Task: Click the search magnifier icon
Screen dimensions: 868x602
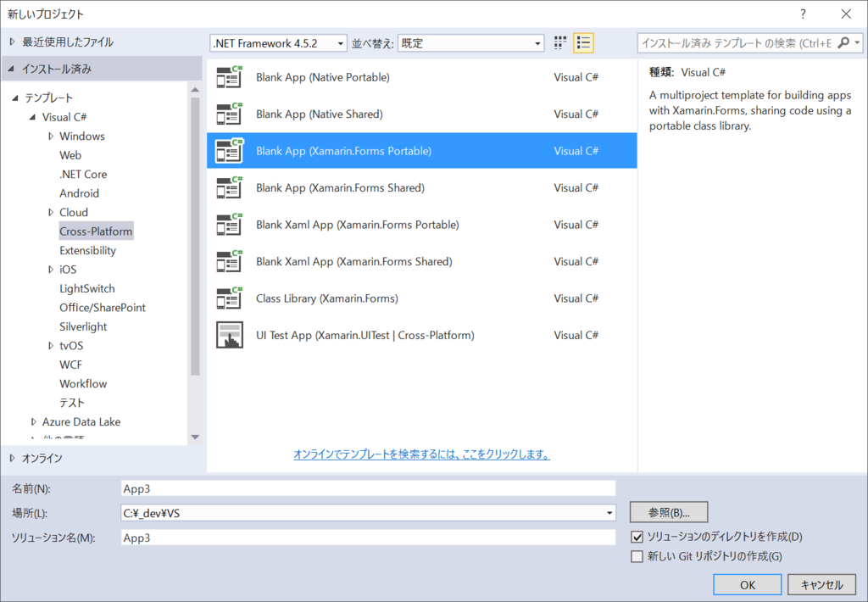Action: [x=843, y=42]
